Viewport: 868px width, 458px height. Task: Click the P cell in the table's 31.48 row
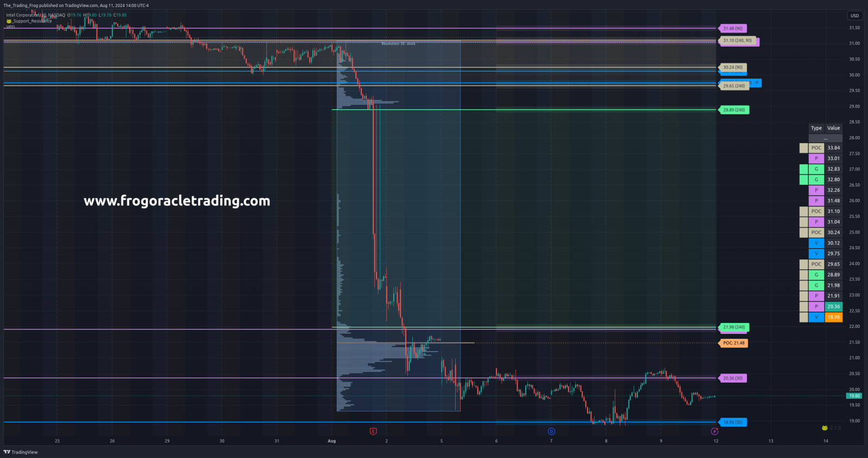coord(816,201)
